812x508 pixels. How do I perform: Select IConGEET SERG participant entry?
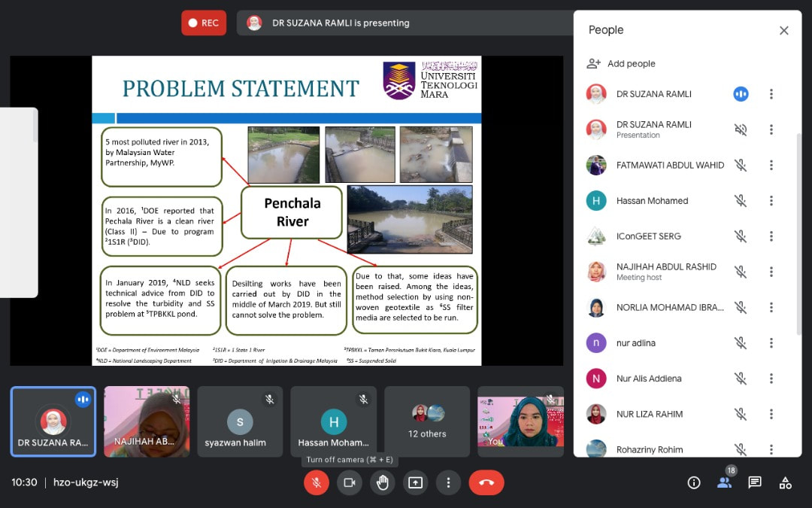648,236
